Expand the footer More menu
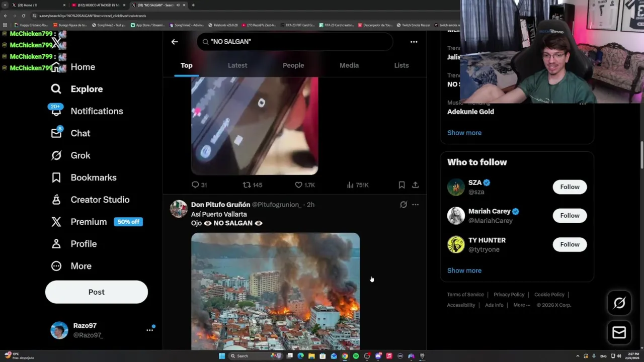644x362 pixels. pos(522,305)
